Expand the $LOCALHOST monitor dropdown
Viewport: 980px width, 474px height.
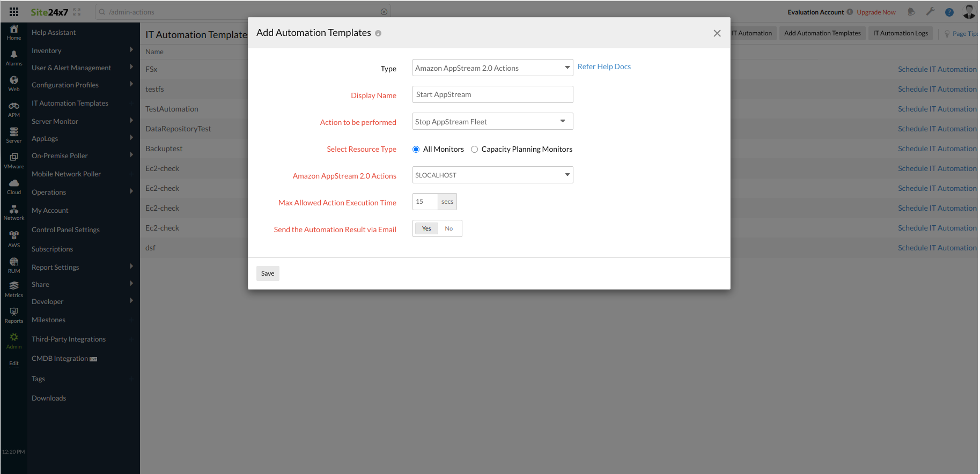click(x=492, y=175)
